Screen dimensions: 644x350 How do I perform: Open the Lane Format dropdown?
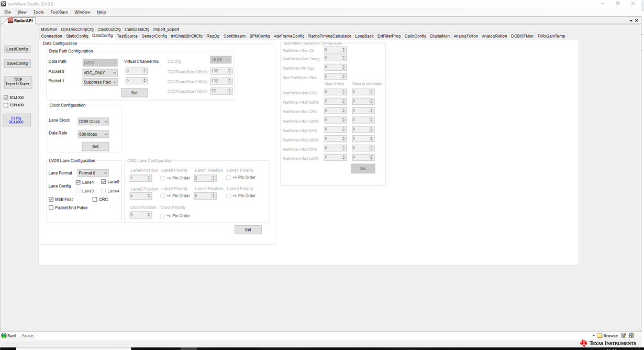click(x=93, y=173)
